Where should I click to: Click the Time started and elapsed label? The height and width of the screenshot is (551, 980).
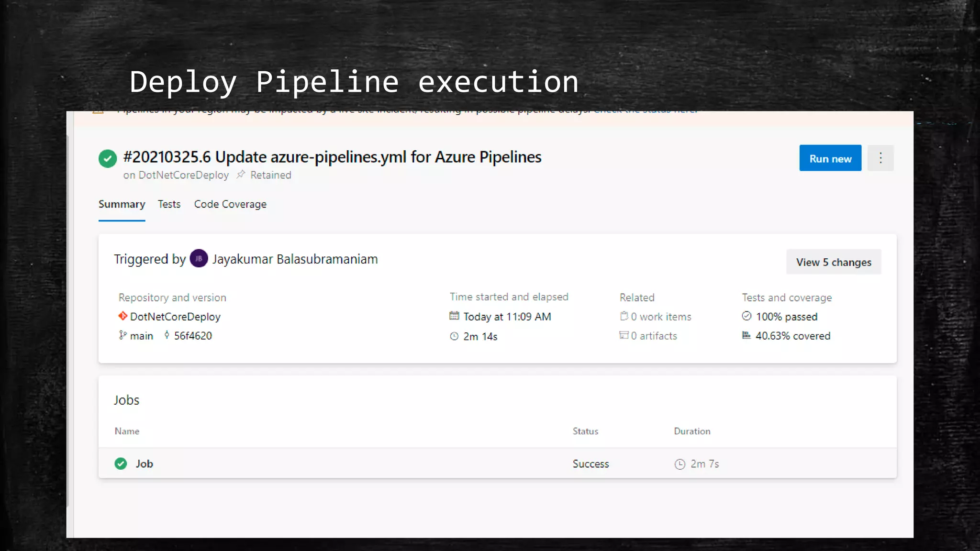pos(509,297)
